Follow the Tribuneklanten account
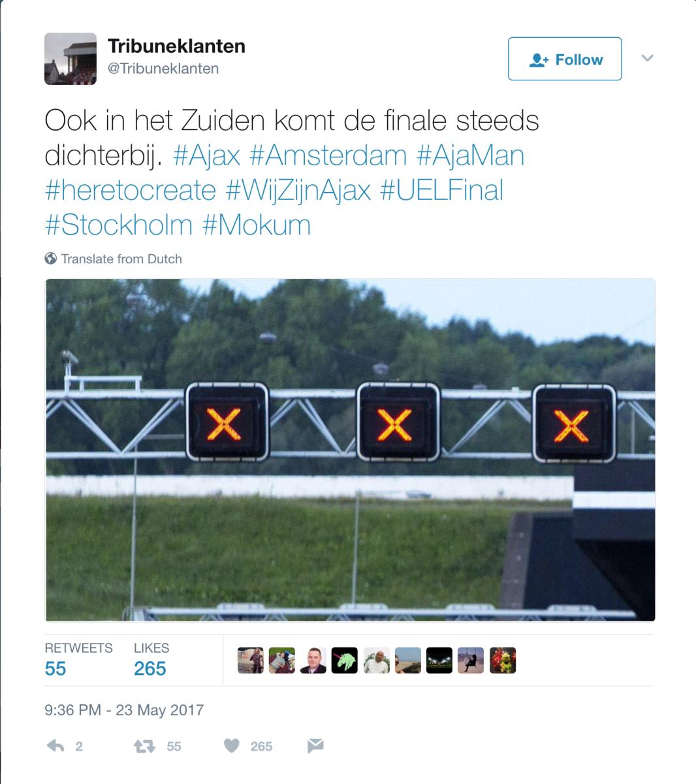The height and width of the screenshot is (784, 696). (x=565, y=59)
